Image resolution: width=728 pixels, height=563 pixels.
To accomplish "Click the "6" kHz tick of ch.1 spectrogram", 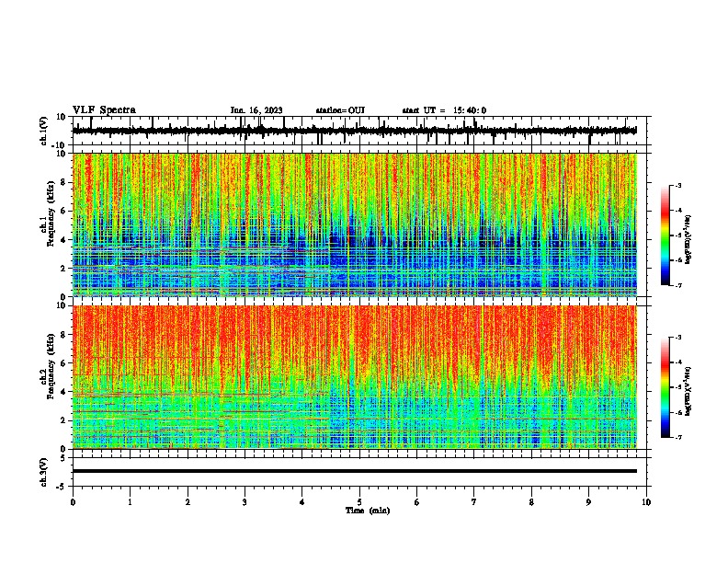I will [x=64, y=211].
